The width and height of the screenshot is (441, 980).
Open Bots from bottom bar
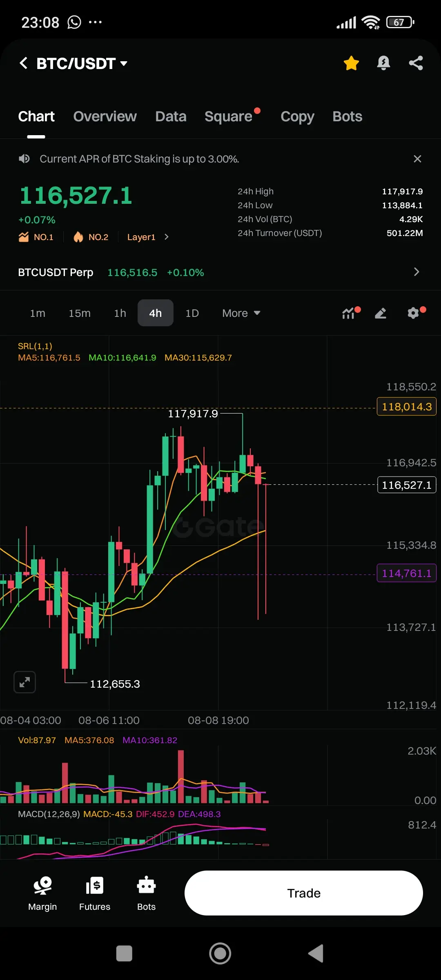[146, 893]
